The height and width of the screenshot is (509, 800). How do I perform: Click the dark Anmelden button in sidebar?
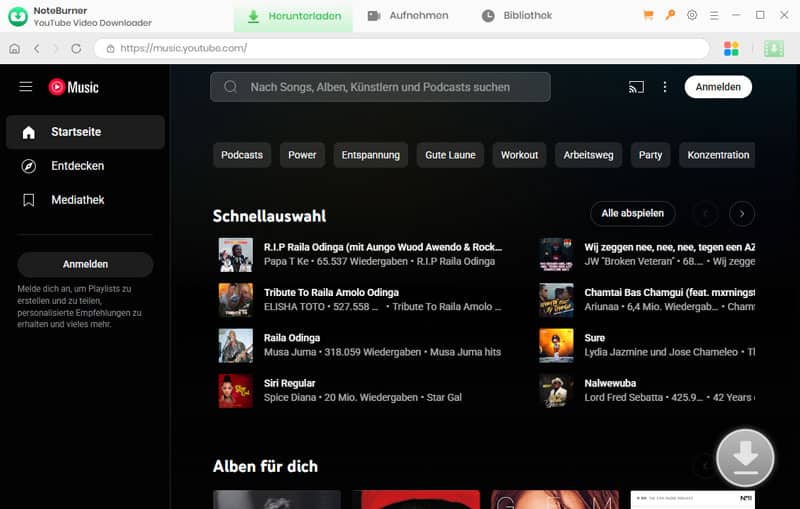[x=85, y=264]
